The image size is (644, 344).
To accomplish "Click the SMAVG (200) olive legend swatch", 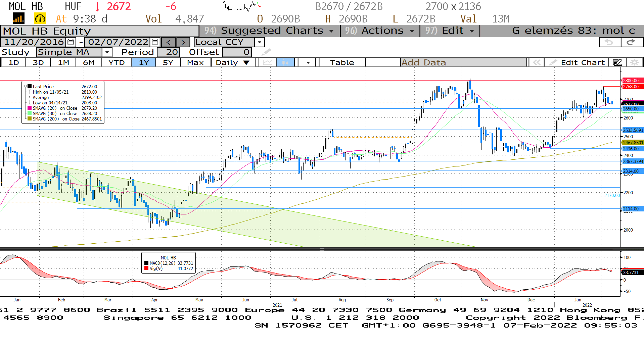I will click(30, 119).
